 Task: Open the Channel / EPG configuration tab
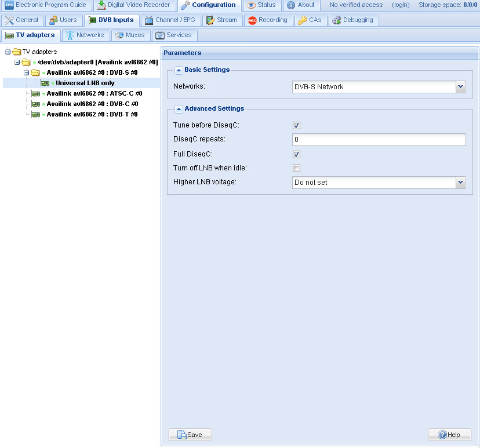[x=171, y=20]
